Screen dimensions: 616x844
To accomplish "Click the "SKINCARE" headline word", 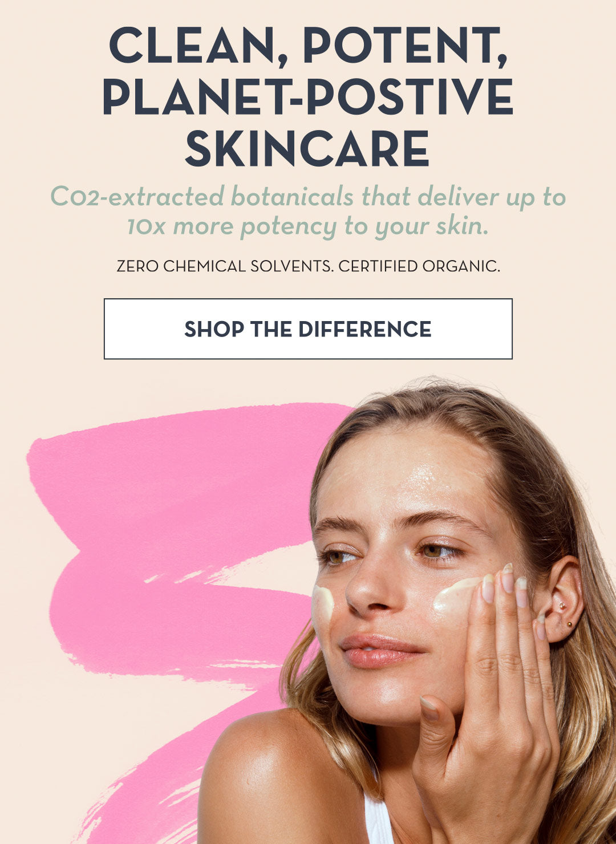I will coord(308,148).
